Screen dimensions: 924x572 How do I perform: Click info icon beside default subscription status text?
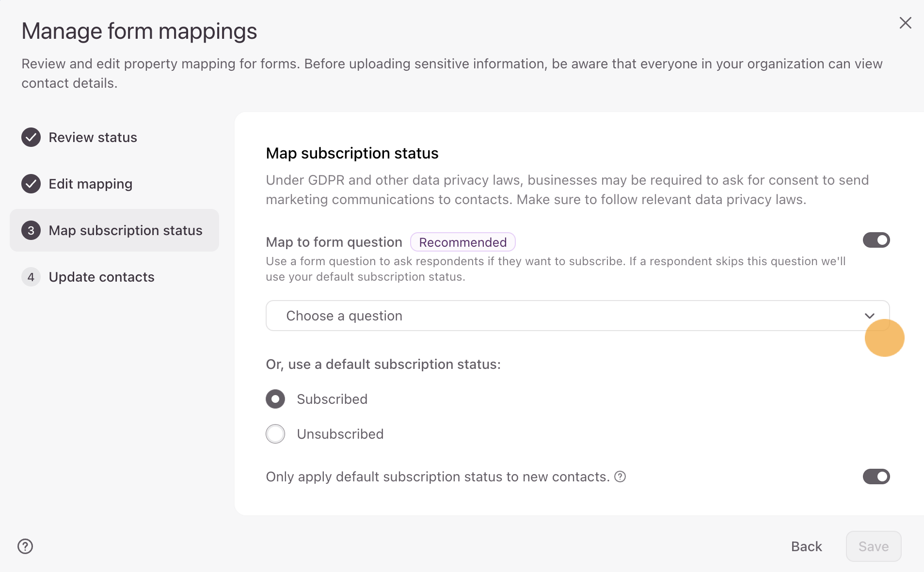620,477
